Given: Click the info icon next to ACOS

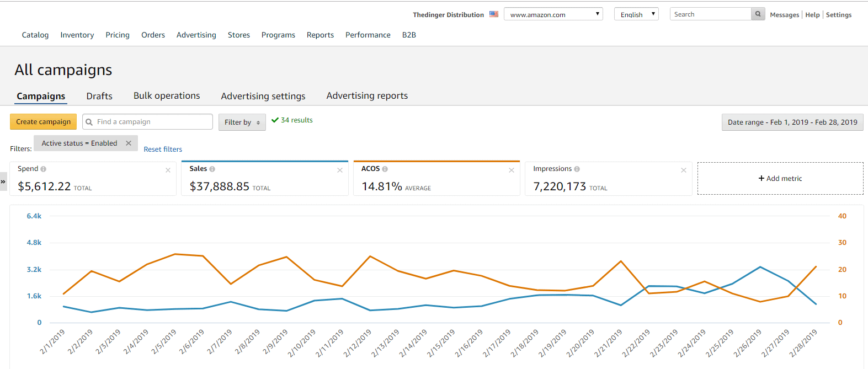Looking at the screenshot, I should click(x=385, y=169).
